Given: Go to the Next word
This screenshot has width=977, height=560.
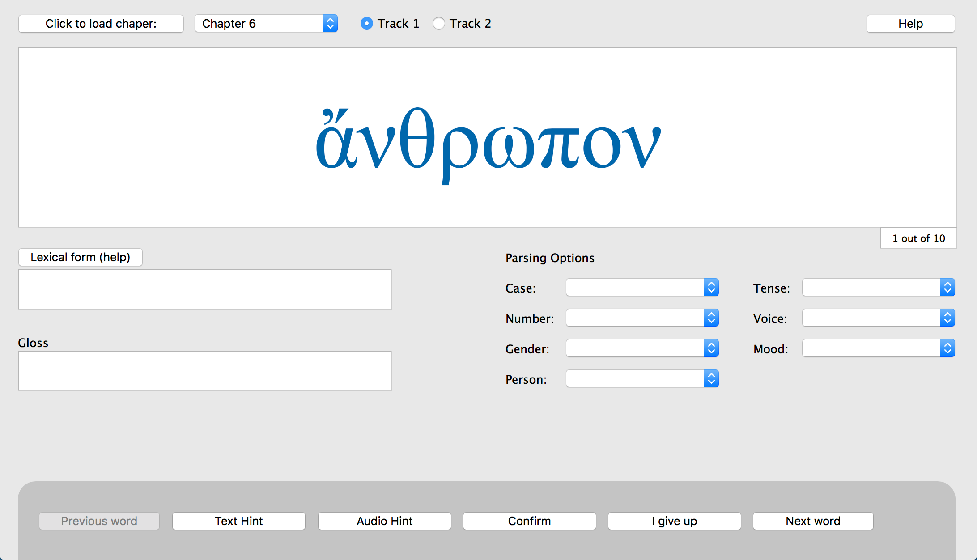Looking at the screenshot, I should pos(813,521).
